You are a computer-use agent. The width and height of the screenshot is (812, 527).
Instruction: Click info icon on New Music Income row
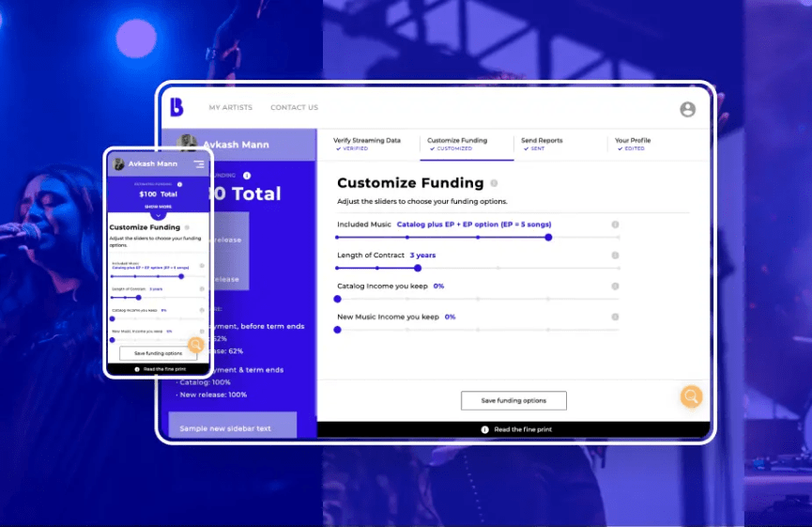615,318
